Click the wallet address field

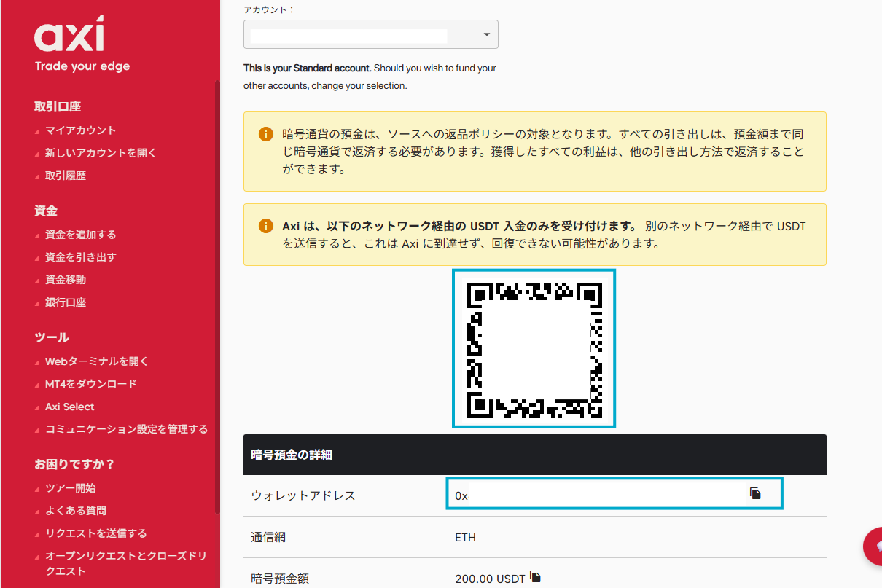pyautogui.click(x=614, y=494)
